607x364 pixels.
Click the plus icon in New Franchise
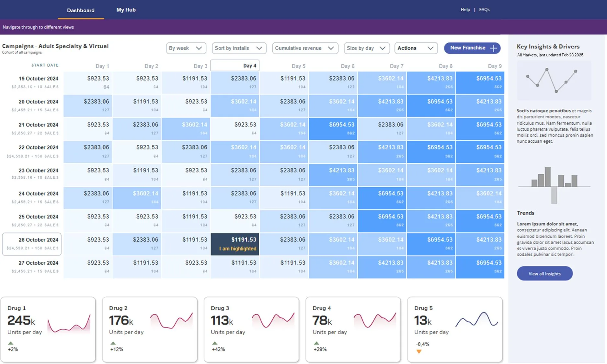pyautogui.click(x=493, y=48)
